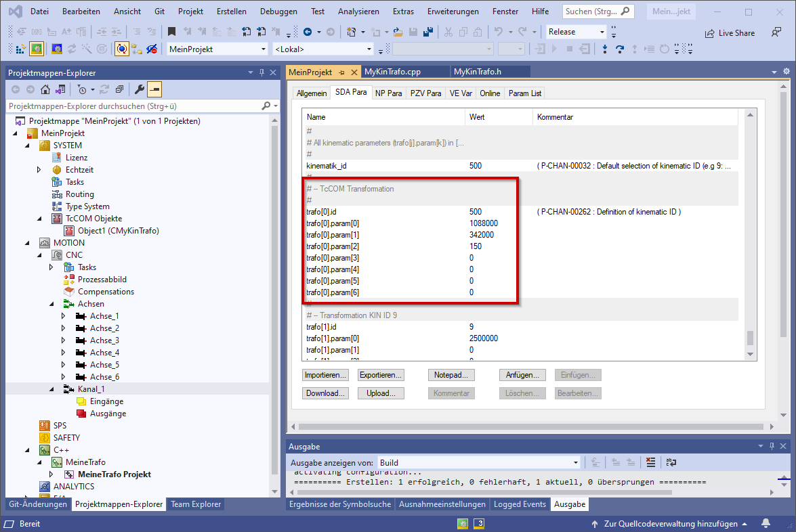Image resolution: width=796 pixels, height=532 pixels.
Task: Click the Properties wrench icon
Action: click(x=139, y=90)
